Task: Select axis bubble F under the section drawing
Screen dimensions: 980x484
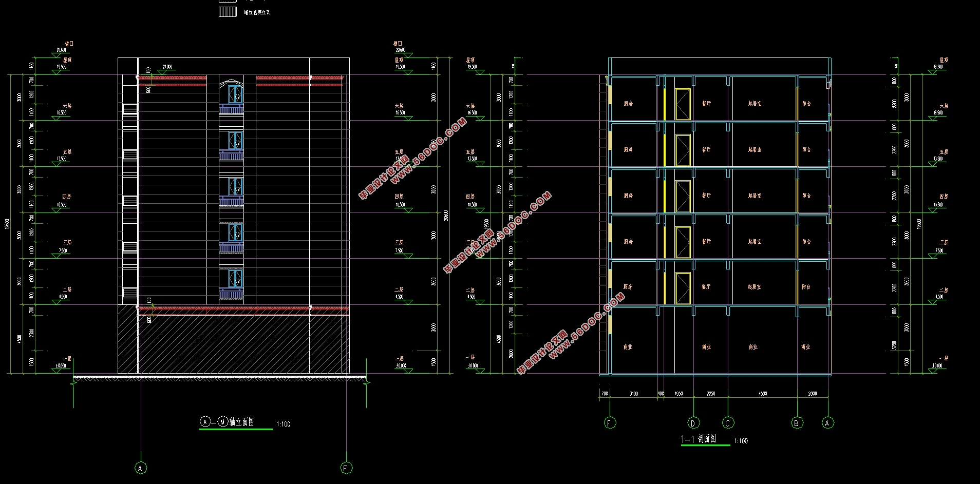Action: [x=609, y=423]
